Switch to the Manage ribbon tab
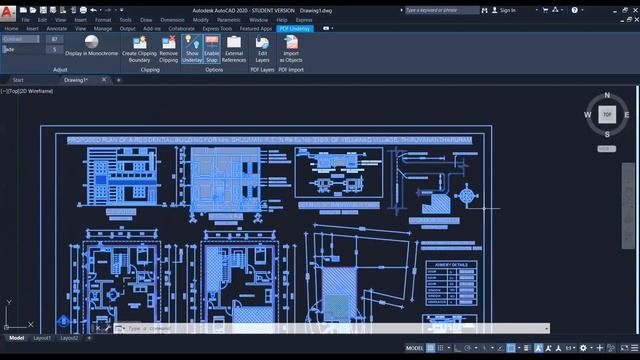The image size is (640, 360). click(x=103, y=29)
